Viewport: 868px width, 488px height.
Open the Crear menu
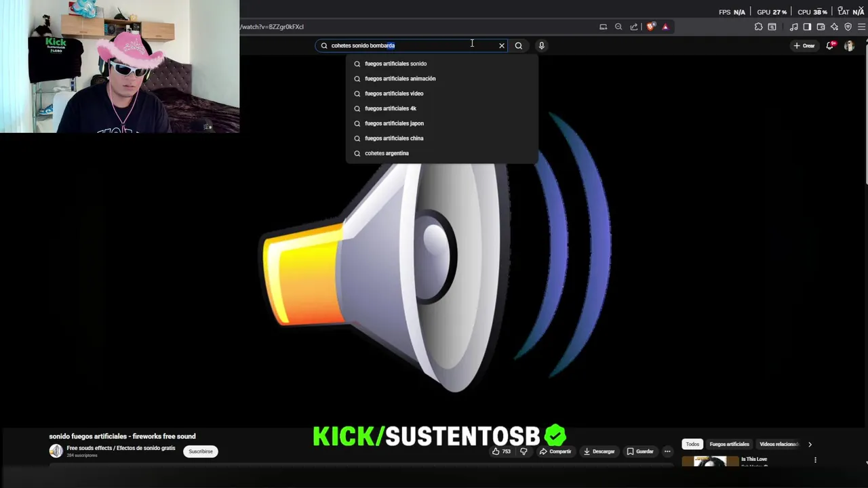pyautogui.click(x=804, y=45)
